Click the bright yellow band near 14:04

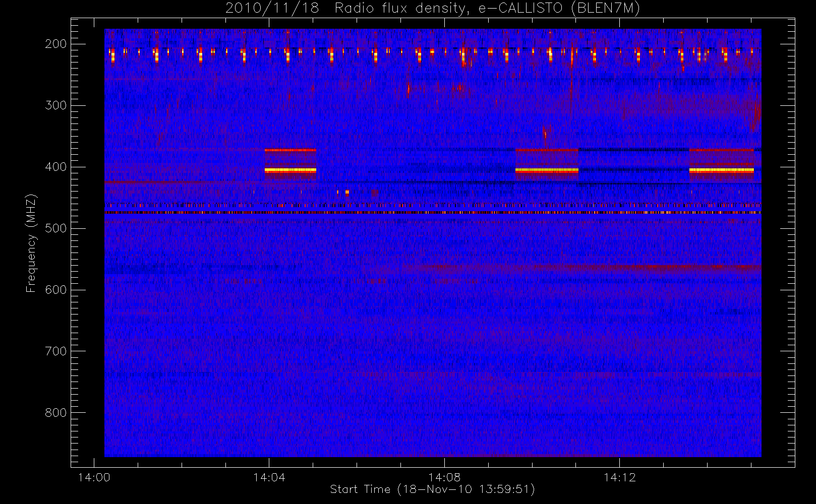click(x=290, y=170)
